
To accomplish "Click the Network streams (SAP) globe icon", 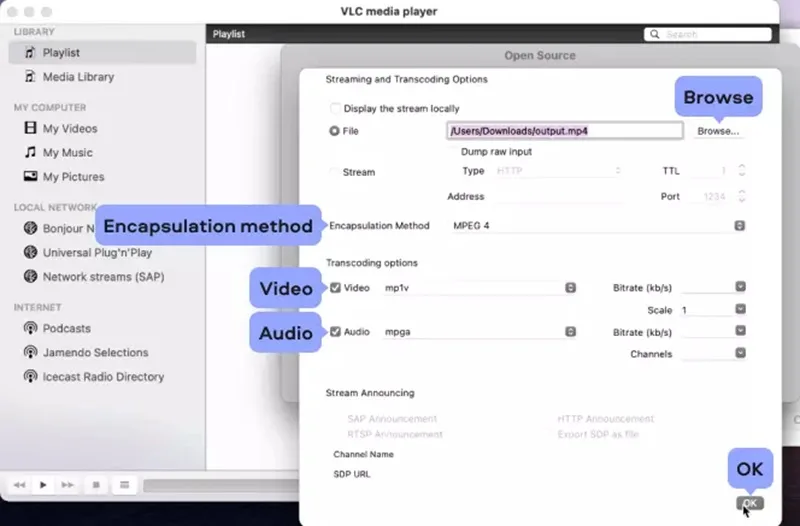I will pyautogui.click(x=30, y=276).
